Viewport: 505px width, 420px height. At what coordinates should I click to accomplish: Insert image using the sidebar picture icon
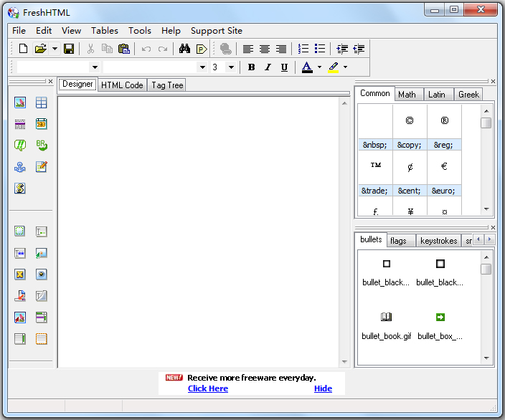click(x=20, y=102)
